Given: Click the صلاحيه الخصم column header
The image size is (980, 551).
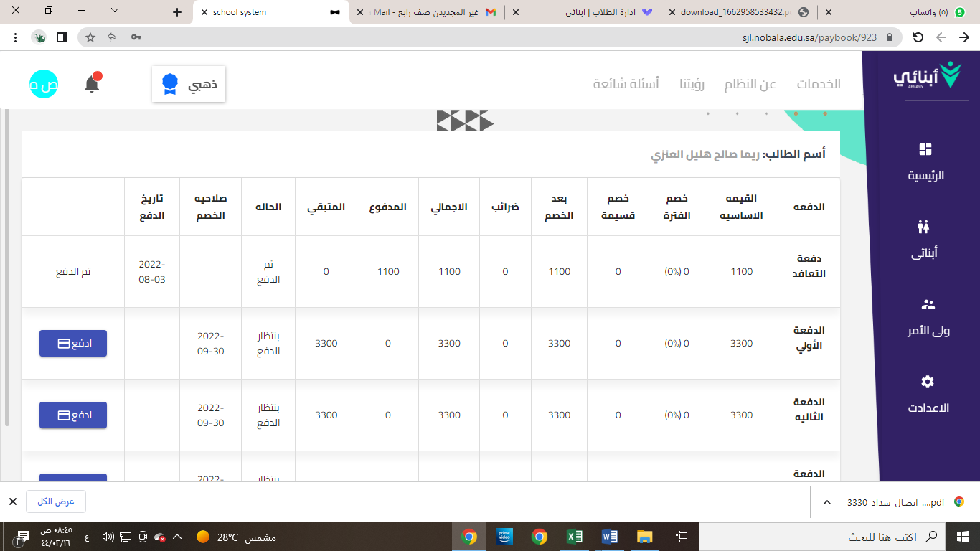Looking at the screenshot, I should click(x=210, y=207).
